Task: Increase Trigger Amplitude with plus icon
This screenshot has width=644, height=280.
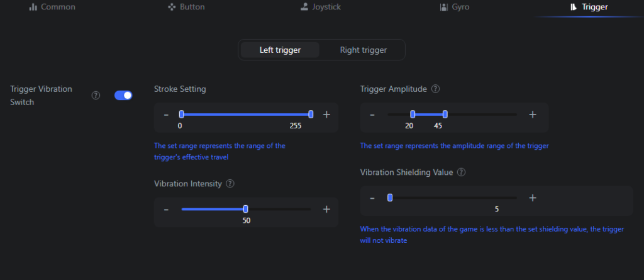Action: click(x=532, y=115)
